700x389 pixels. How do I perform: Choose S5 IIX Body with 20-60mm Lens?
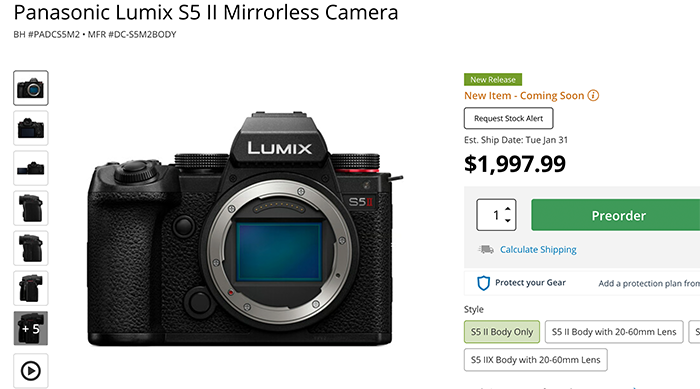coord(536,360)
